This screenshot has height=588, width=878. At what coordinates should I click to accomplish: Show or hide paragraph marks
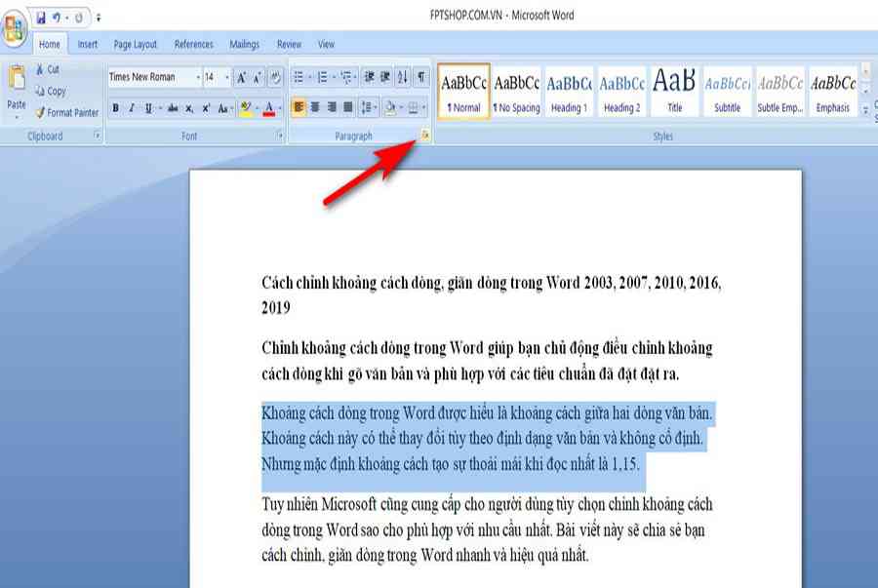[421, 77]
